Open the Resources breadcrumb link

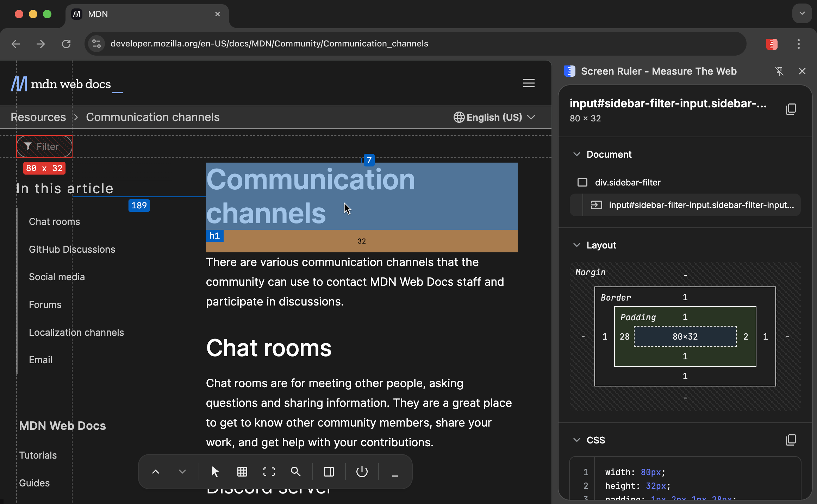coord(38,117)
